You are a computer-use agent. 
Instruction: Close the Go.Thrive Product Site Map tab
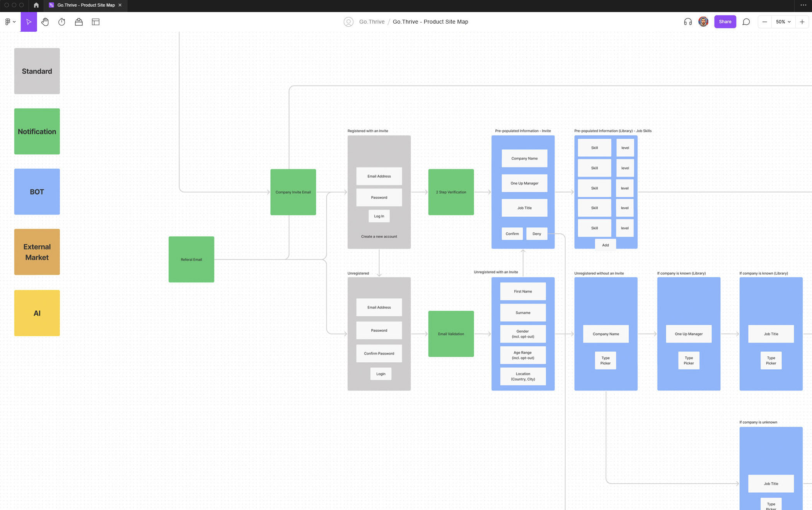[x=120, y=5]
